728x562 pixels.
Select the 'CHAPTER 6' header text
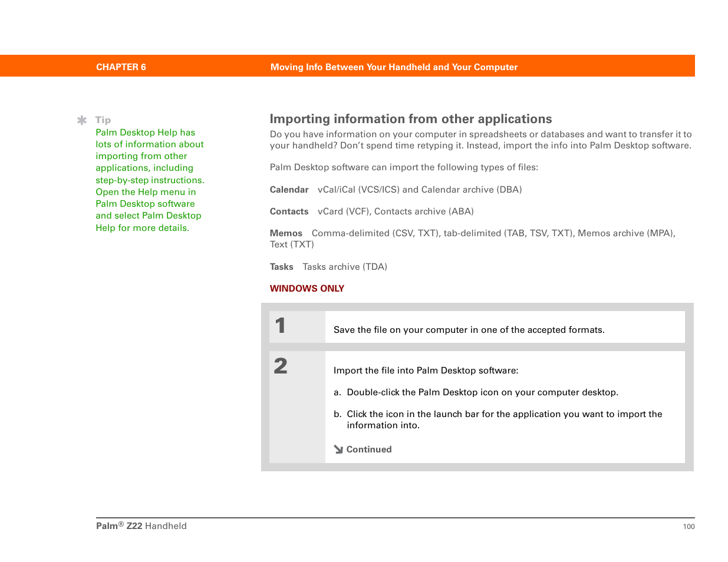coord(121,67)
